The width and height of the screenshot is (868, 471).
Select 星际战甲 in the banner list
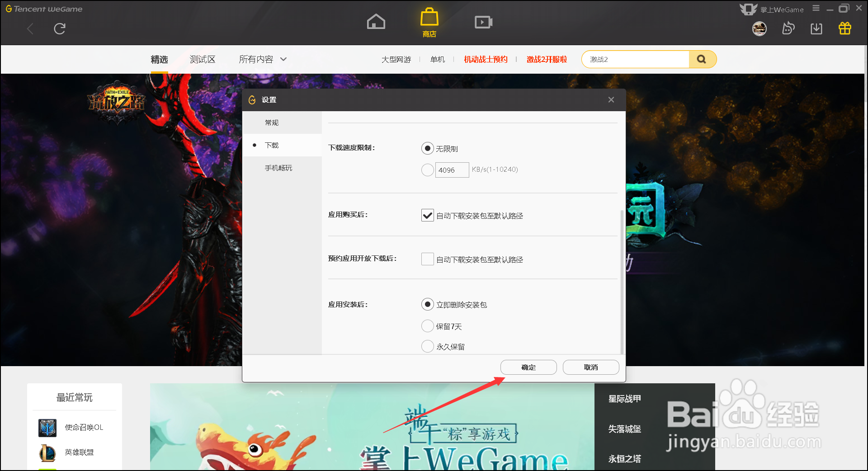pyautogui.click(x=624, y=399)
